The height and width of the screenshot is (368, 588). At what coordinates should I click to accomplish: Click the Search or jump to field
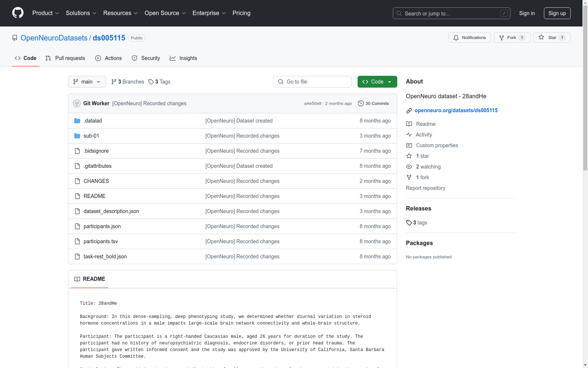pyautogui.click(x=452, y=13)
